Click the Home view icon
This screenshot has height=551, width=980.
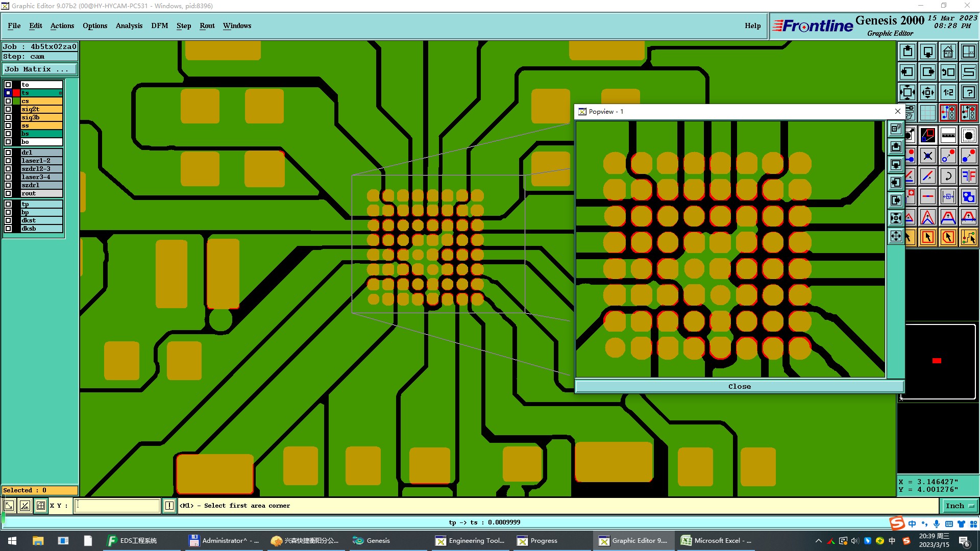tap(948, 52)
